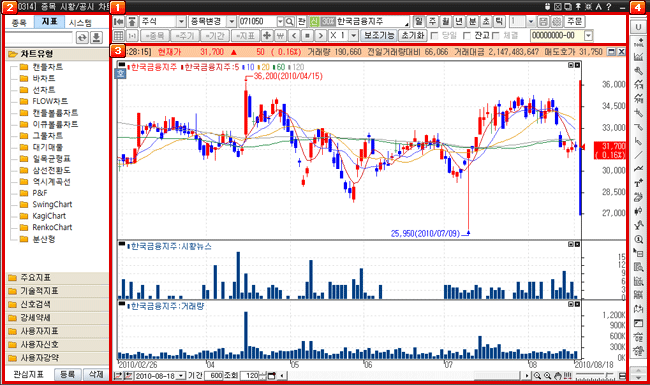Click the refresh icon beside indicator search
The width and height of the screenshot is (650, 385).
click(x=82, y=37)
